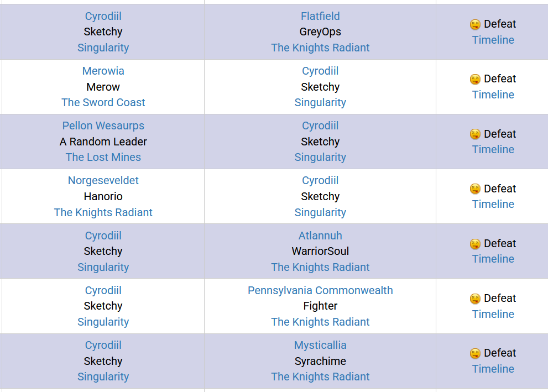
Task: Click the defeat icon in Pennsylvania Commonwealth row
Action: pyautogui.click(x=475, y=299)
